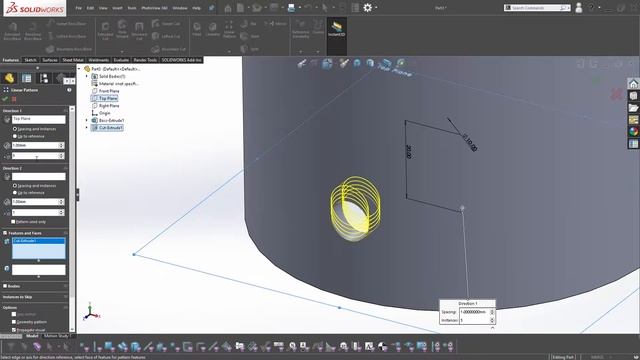The image size is (640, 360).
Task: Collapse the Options section
Action: pyautogui.click(x=65, y=307)
